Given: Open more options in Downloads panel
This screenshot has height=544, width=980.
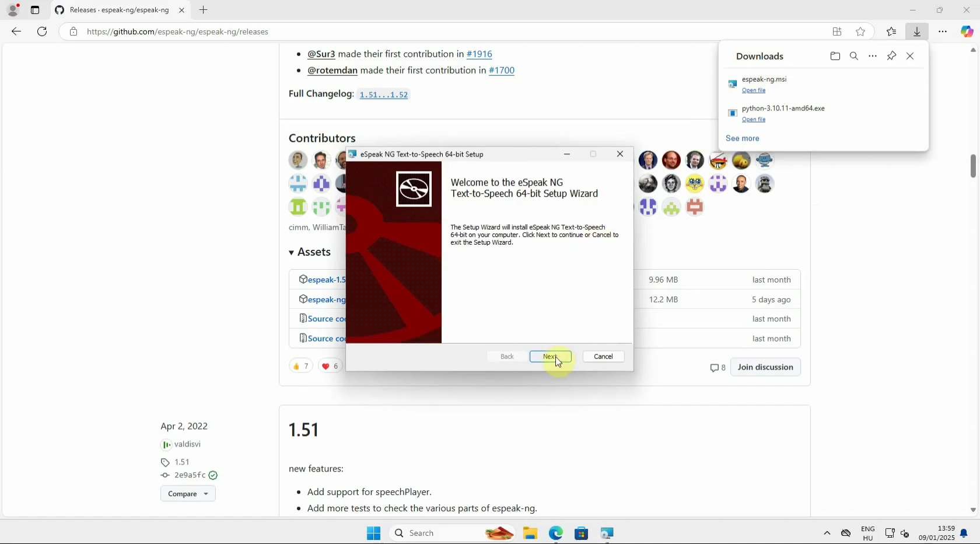Looking at the screenshot, I should pyautogui.click(x=873, y=56).
